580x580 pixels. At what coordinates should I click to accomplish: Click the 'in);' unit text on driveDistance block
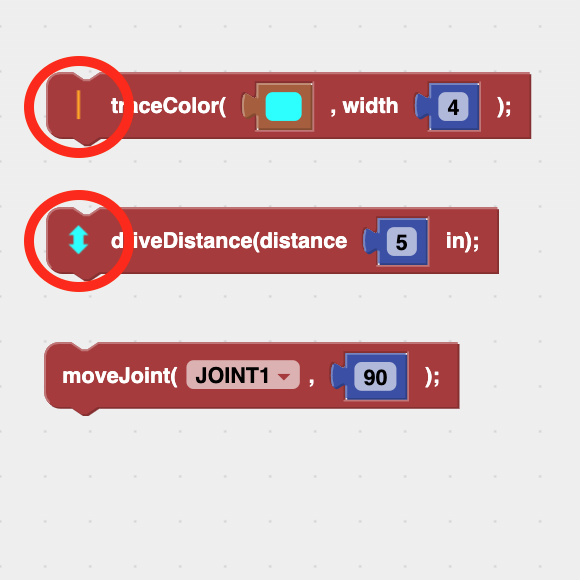462,241
